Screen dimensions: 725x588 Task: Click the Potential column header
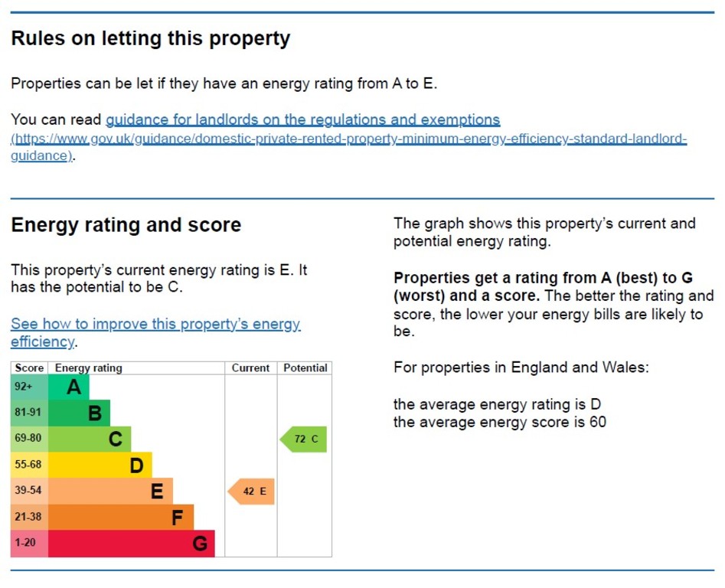[305, 368]
